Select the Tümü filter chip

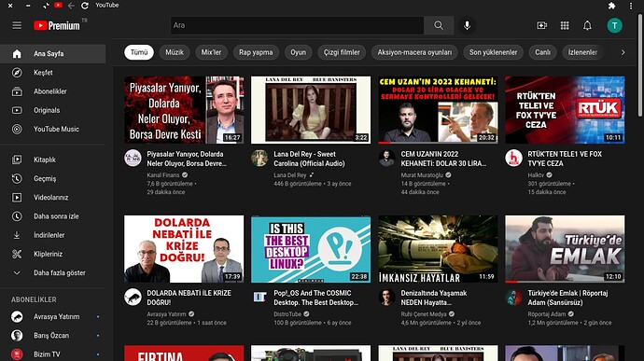[139, 52]
